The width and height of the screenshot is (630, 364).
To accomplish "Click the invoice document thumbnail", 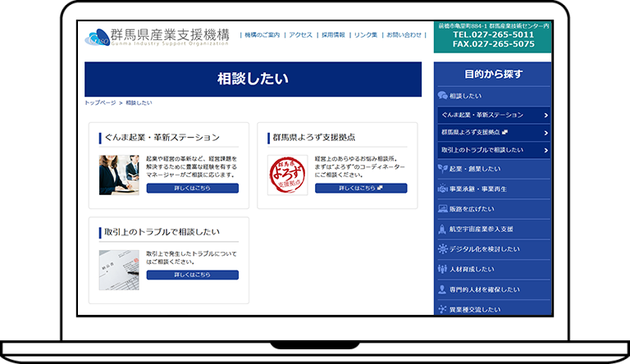I will [x=119, y=270].
